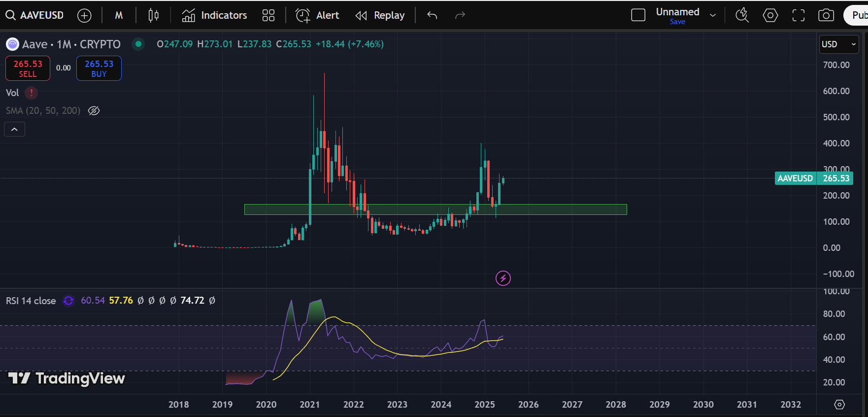Viewport: 868px width, 417px height.
Task: Click the Vol indicator label
Action: (12, 93)
